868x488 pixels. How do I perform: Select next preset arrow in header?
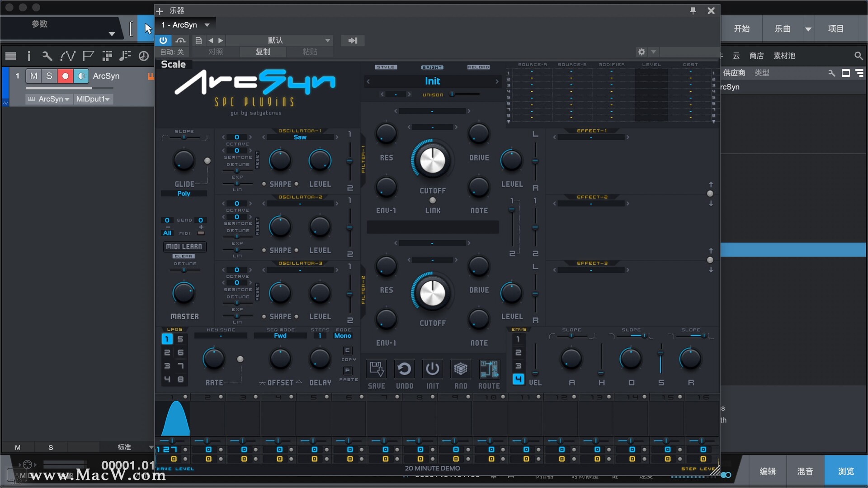pos(221,40)
